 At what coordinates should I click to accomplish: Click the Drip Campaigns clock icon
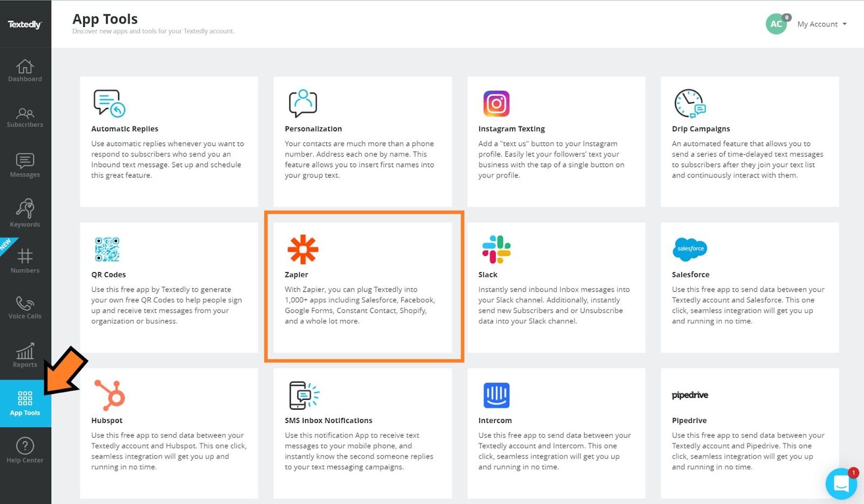click(690, 103)
